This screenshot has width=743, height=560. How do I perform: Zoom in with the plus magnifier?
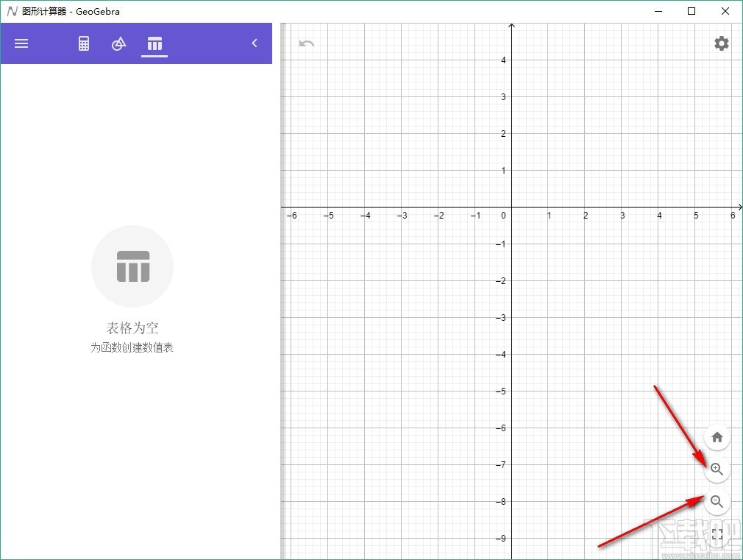click(717, 469)
